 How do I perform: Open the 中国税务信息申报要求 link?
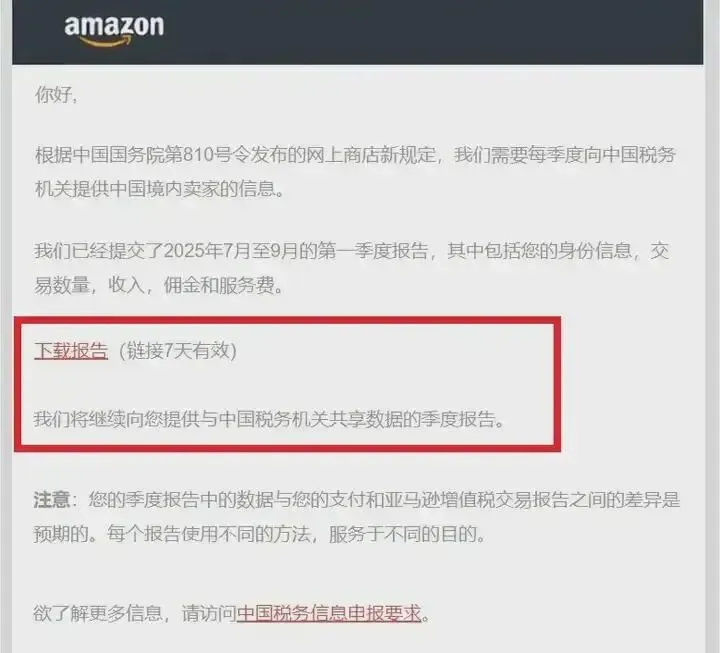329,613
